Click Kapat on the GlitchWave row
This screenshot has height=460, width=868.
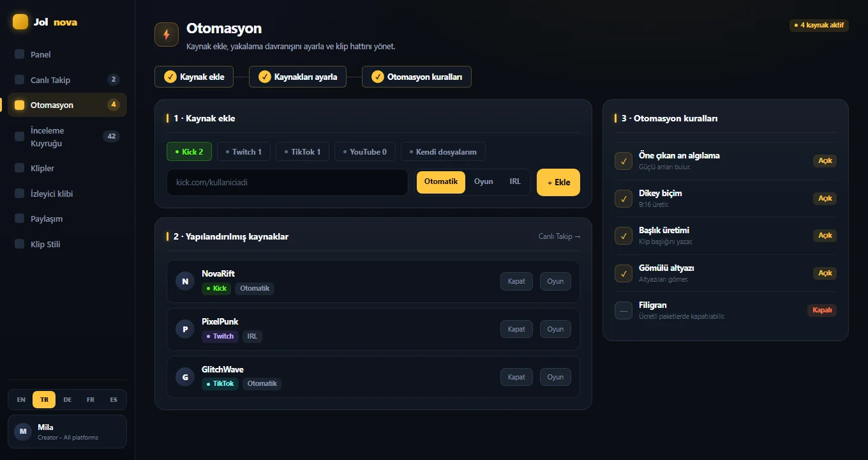click(516, 377)
